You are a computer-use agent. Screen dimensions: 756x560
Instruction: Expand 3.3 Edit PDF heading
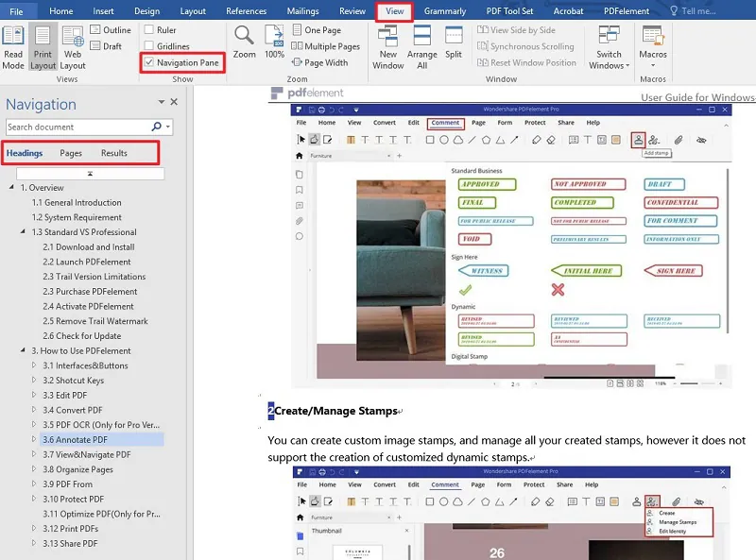34,395
